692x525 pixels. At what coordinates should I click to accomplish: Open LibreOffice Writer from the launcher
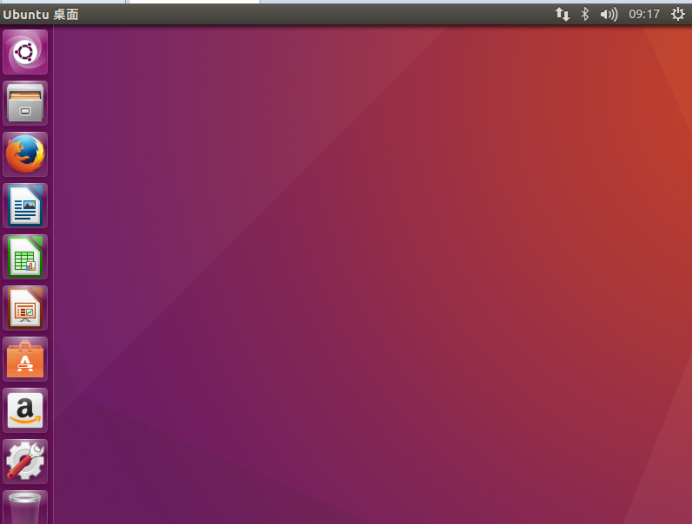pos(25,206)
